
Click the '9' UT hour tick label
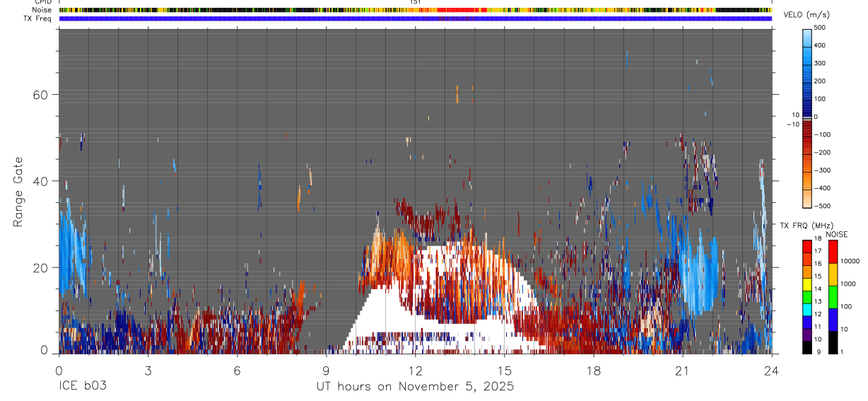[326, 370]
